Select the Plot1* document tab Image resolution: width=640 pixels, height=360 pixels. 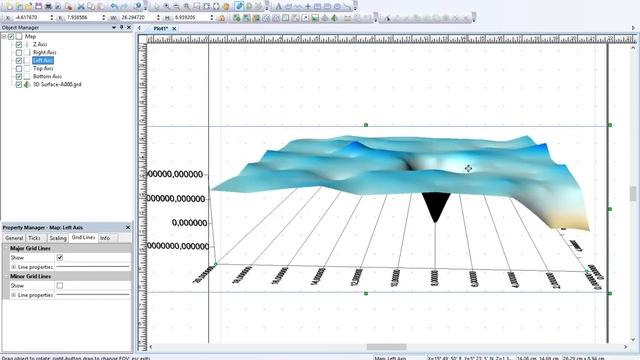[160, 29]
